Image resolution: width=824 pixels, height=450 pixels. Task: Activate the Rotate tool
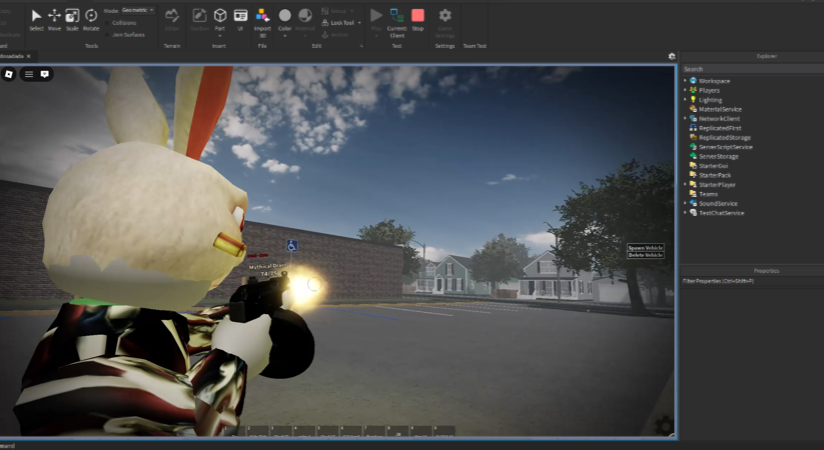coord(91,20)
